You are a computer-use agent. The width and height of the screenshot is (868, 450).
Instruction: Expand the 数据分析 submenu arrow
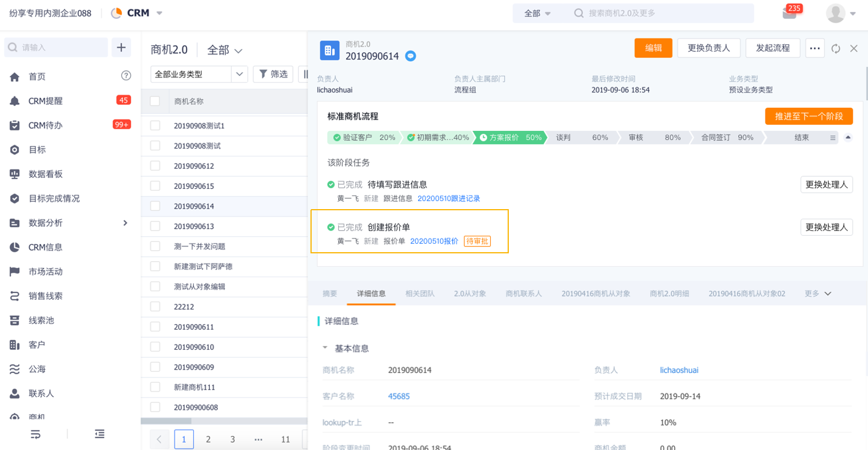pos(125,223)
